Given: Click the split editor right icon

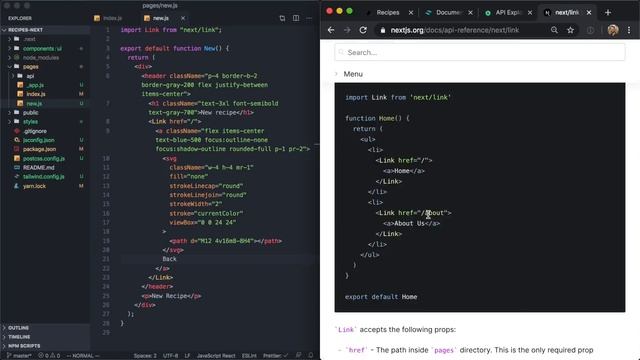Looking at the screenshot, I should click(296, 18).
